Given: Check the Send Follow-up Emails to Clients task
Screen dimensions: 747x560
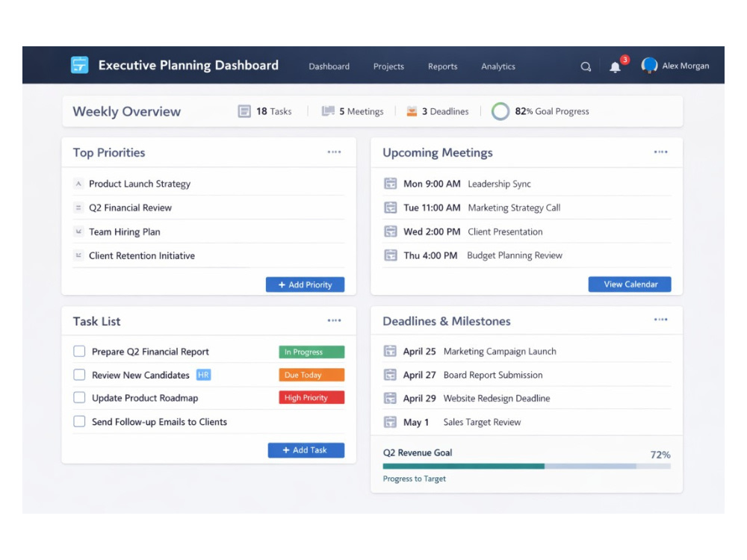Looking at the screenshot, I should pos(79,421).
